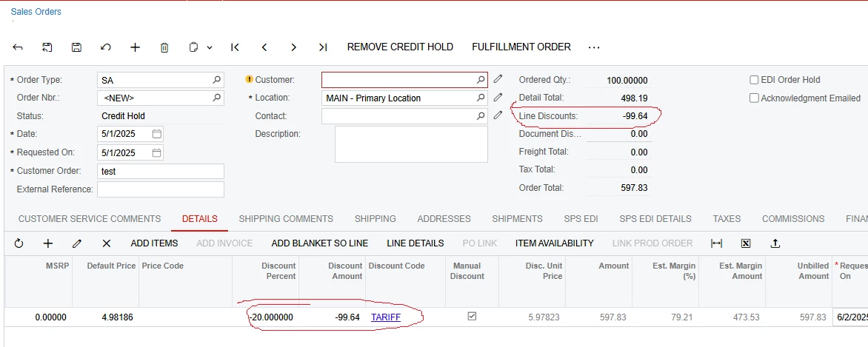Click the -20.000000 discount percent cell
The width and height of the screenshot is (868, 347).
[266, 317]
